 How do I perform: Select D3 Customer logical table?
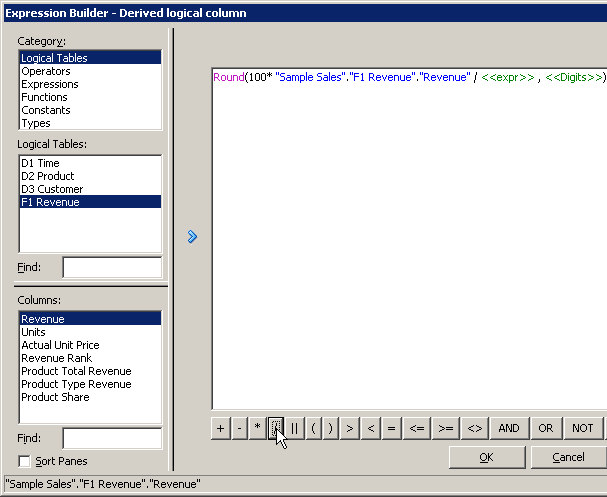pos(52,189)
